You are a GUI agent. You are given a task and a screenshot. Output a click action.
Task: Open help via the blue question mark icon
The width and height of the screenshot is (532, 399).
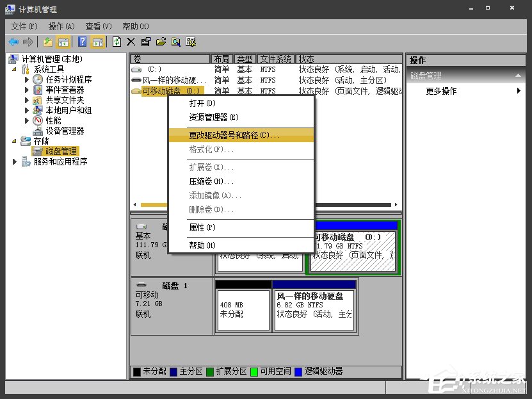coord(82,42)
